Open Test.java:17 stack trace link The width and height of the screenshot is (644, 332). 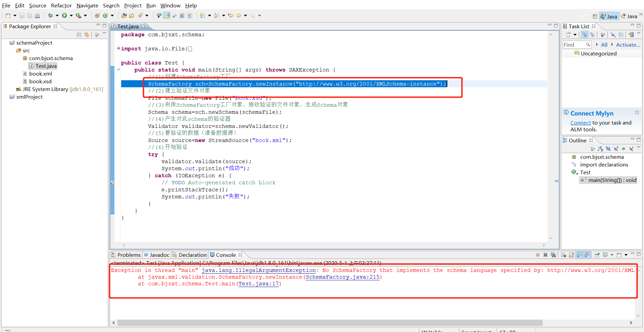[259, 284]
